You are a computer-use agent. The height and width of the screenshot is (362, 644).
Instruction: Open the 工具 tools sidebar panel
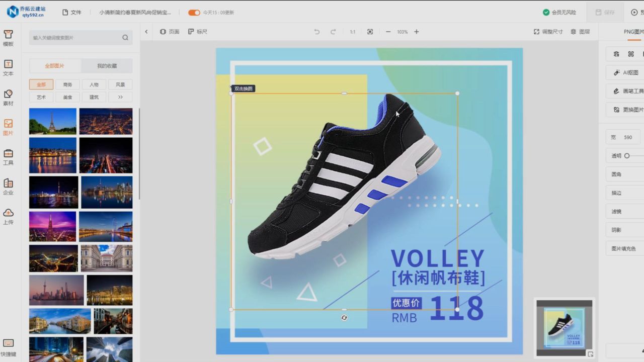(8, 157)
